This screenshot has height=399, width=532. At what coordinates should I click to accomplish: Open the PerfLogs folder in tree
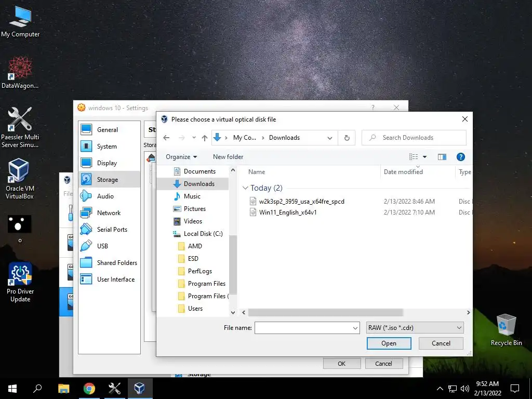coord(200,271)
